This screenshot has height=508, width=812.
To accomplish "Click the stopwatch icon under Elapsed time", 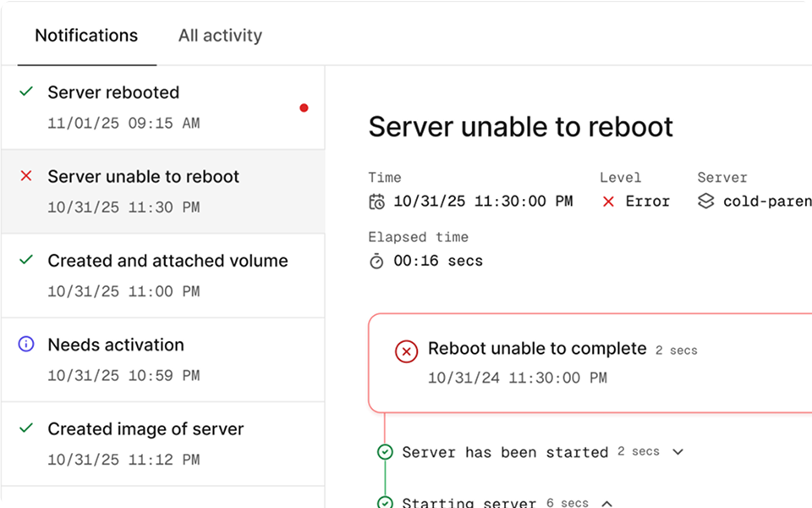I will click(376, 261).
